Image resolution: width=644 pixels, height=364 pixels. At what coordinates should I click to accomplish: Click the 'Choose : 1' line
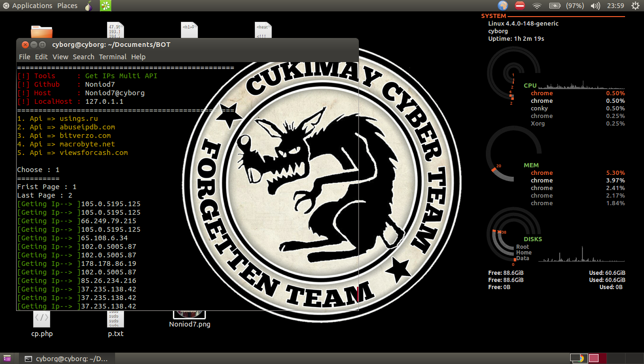[x=38, y=170]
